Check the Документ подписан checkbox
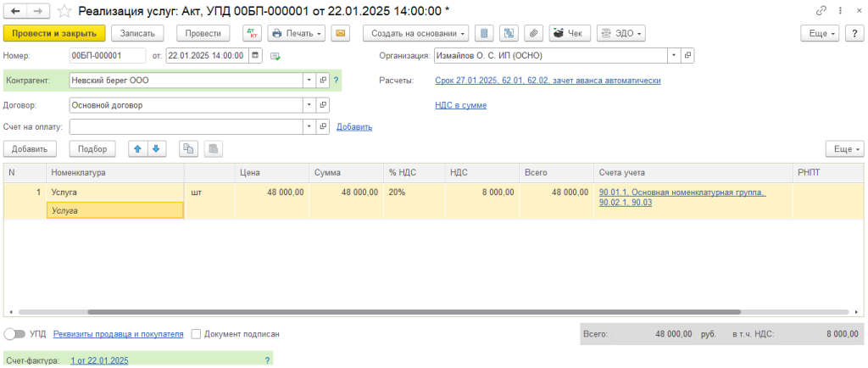The height and width of the screenshot is (368, 868). pyautogui.click(x=197, y=334)
